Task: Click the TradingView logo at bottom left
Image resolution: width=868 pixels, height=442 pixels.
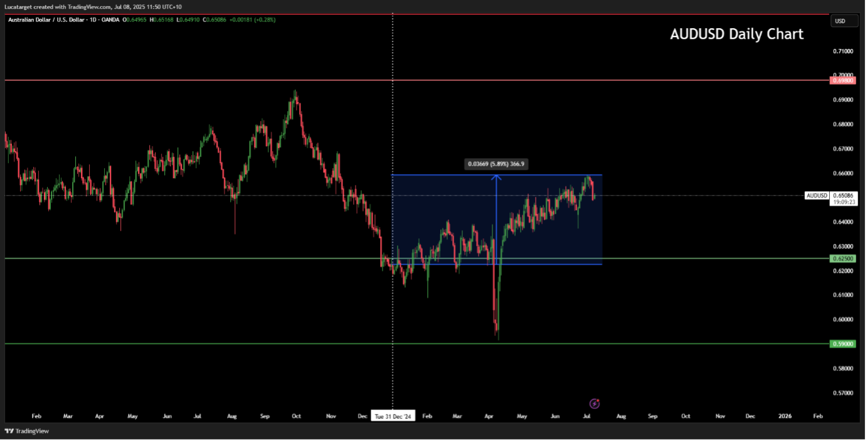Action: [27, 431]
